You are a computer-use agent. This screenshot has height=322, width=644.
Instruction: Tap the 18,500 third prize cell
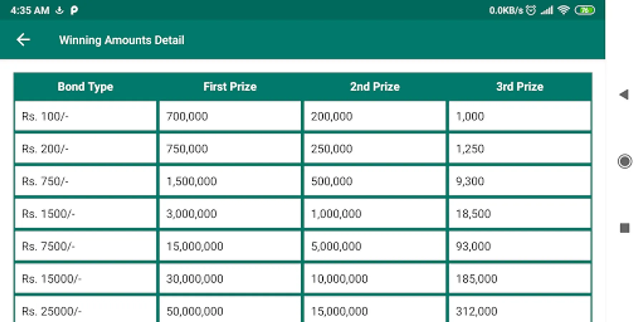[x=519, y=214]
